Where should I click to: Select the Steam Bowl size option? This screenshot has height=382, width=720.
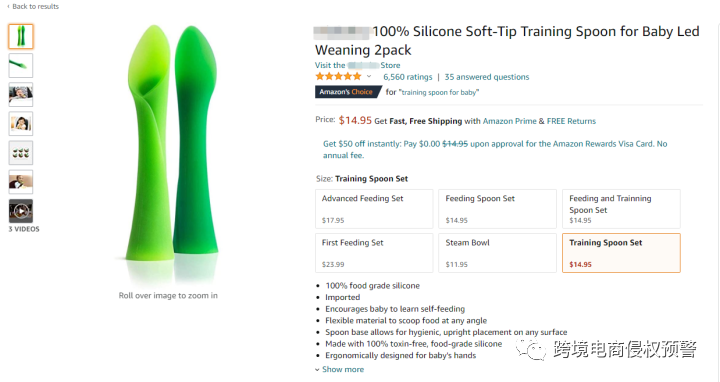pos(497,253)
